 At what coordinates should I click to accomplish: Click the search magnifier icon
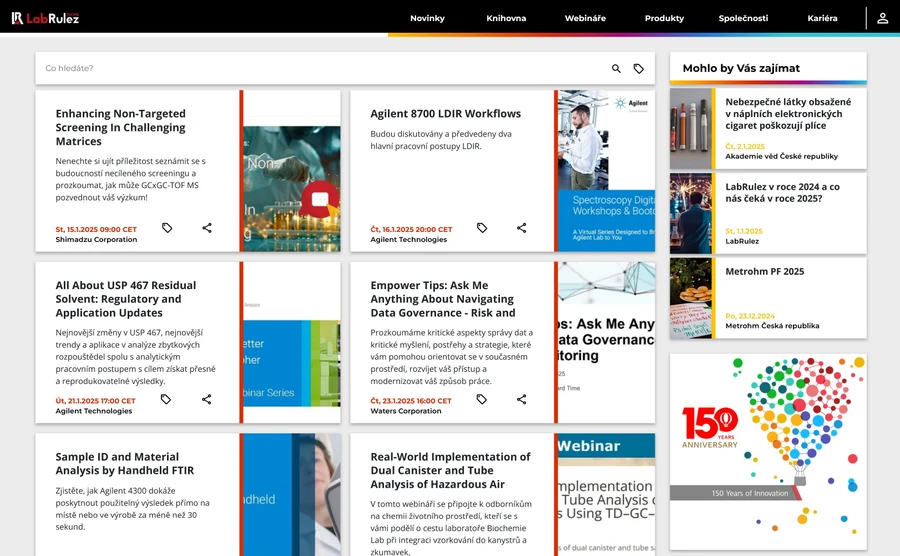point(616,68)
